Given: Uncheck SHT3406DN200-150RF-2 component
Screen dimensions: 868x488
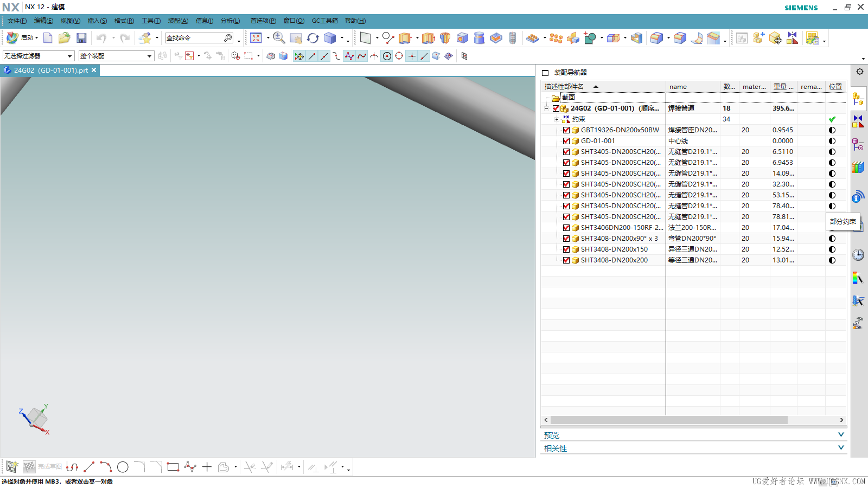Looking at the screenshot, I should (566, 228).
